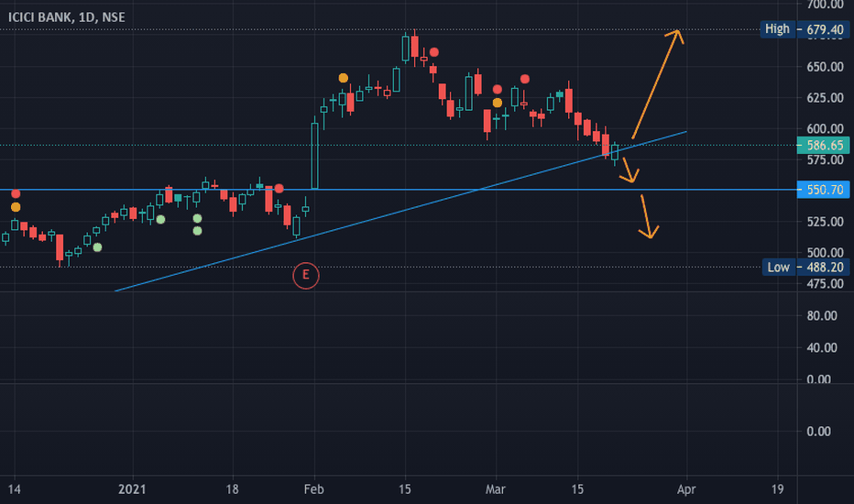Click the 650.00 price axis label
The image size is (854, 504).
[x=825, y=67]
